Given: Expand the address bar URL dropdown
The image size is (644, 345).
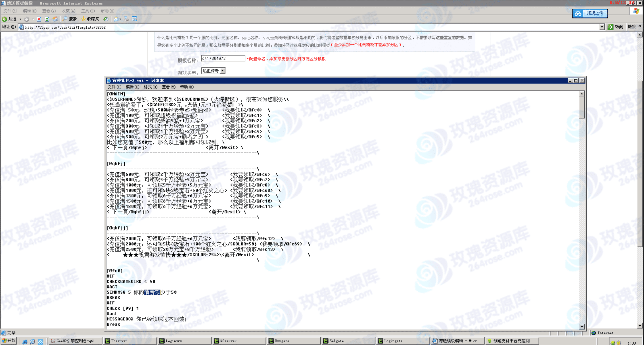Looking at the screenshot, I should (x=602, y=27).
